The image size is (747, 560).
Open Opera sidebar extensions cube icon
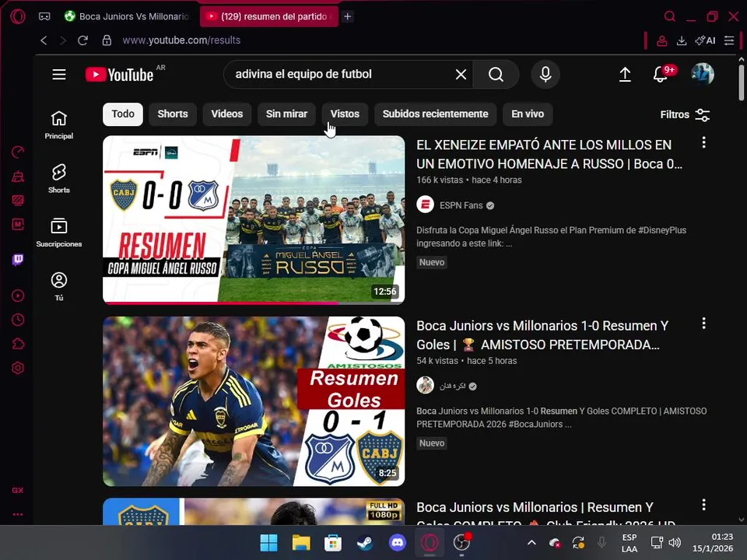[x=18, y=344]
